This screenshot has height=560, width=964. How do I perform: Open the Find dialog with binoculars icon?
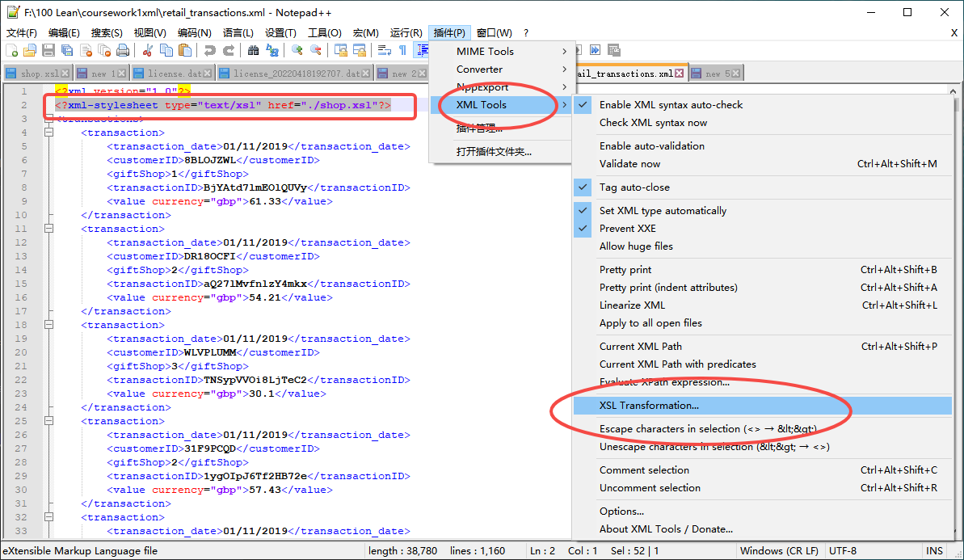[254, 50]
